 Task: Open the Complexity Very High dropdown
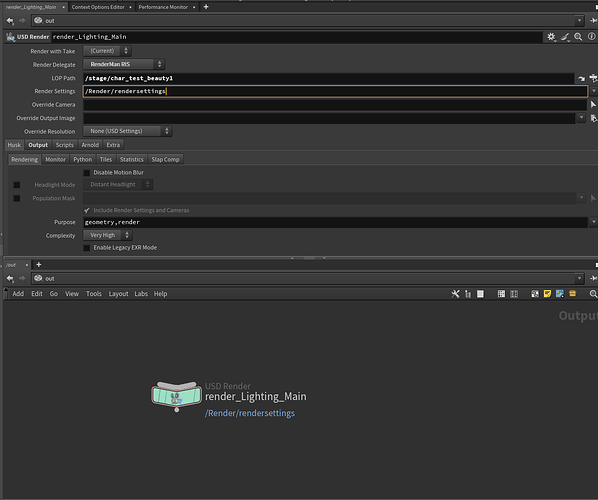[x=108, y=235]
